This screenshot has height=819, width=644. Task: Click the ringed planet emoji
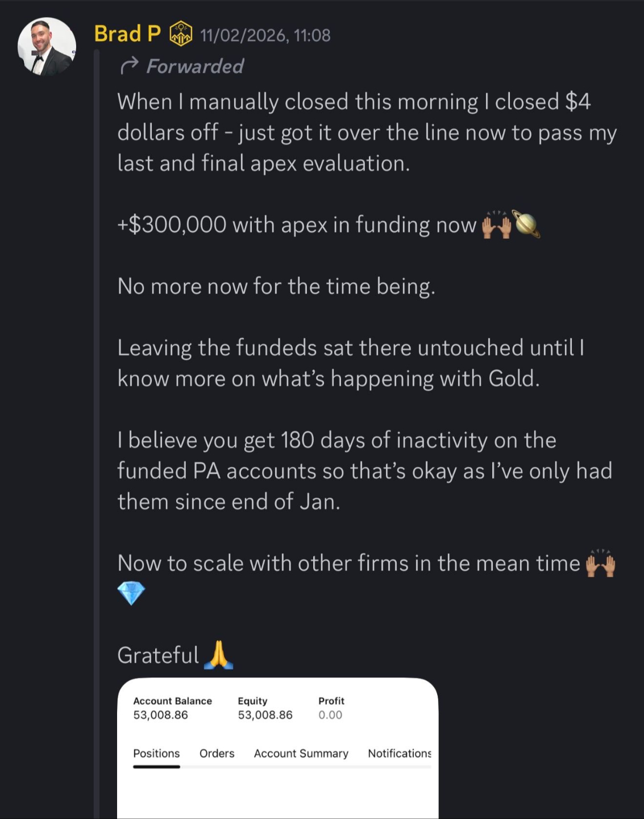pos(526,224)
